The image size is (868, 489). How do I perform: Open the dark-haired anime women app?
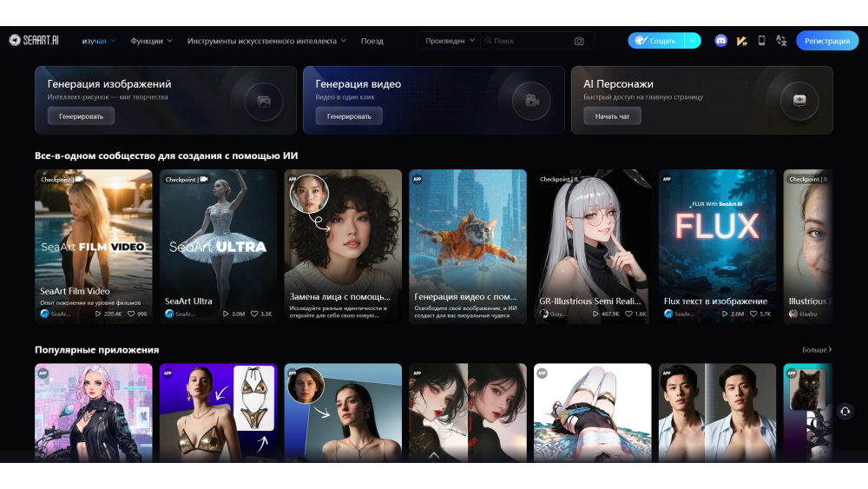468,413
